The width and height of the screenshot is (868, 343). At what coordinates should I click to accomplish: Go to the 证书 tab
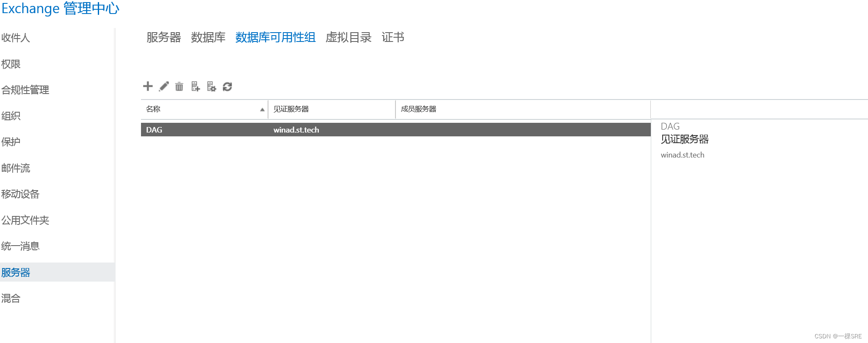(393, 37)
